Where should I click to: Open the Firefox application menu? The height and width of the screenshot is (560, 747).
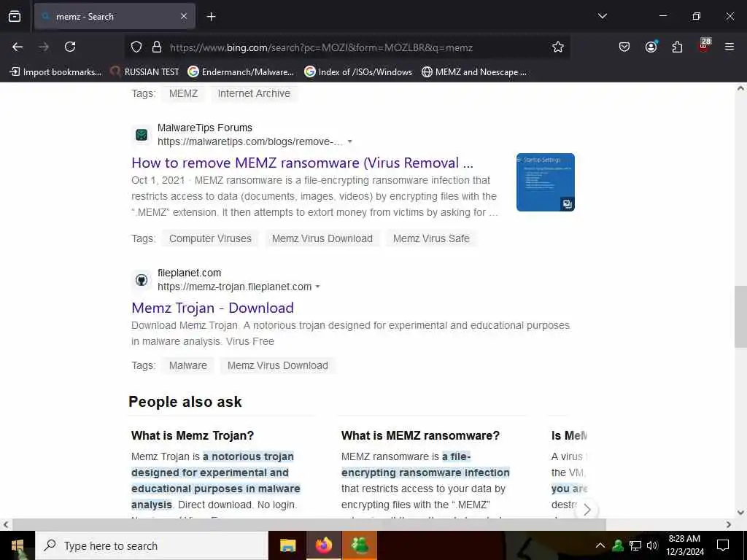[x=729, y=47]
